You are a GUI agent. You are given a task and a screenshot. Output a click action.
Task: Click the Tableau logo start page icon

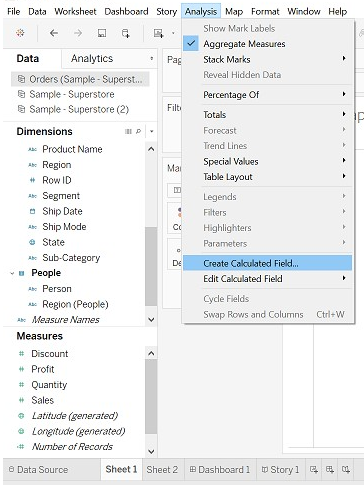[20, 33]
